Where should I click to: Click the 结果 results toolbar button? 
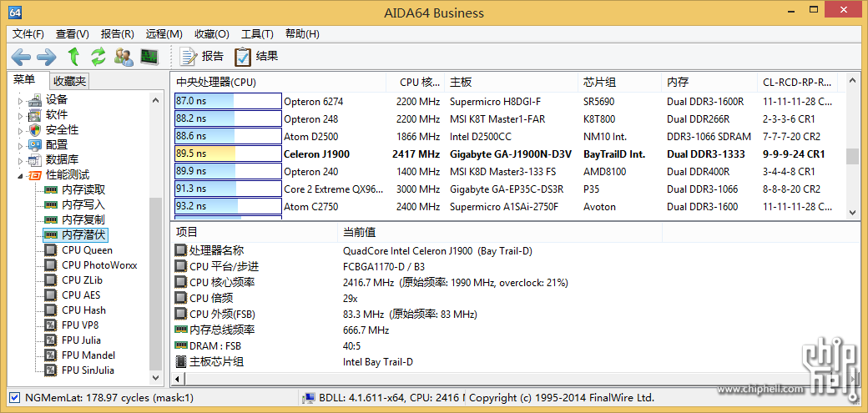[x=256, y=57]
